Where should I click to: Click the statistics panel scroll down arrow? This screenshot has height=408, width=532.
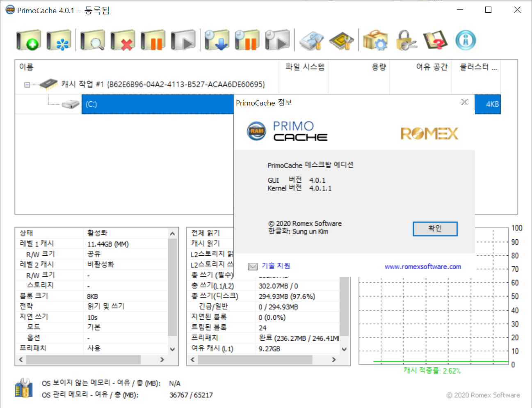pos(344,349)
